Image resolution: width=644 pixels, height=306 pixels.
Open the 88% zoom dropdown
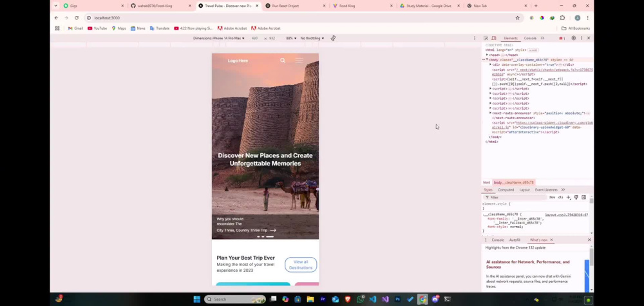point(291,38)
